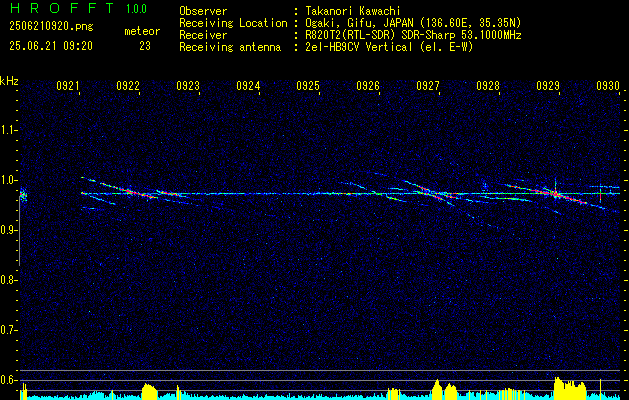The image size is (629, 400).
Task: Click the 0929 time marker
Action: pyautogui.click(x=548, y=86)
